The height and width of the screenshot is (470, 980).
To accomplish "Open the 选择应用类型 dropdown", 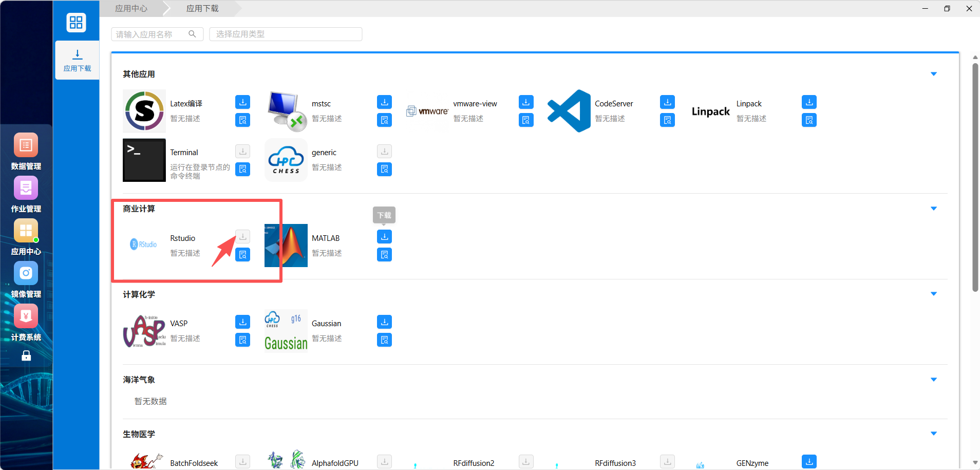I will [286, 34].
